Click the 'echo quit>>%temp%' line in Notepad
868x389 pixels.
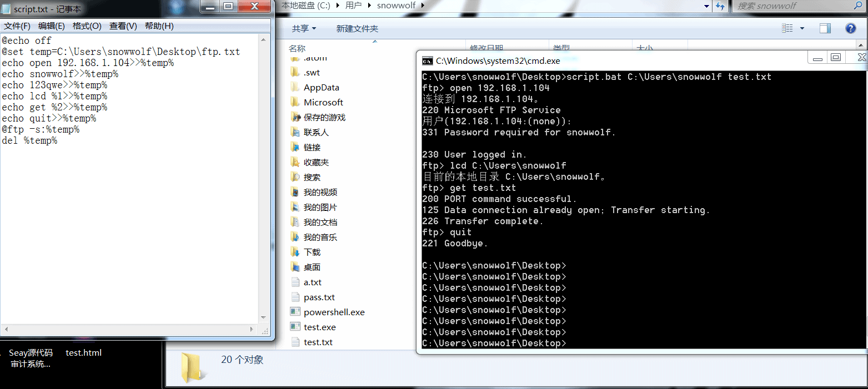point(49,118)
